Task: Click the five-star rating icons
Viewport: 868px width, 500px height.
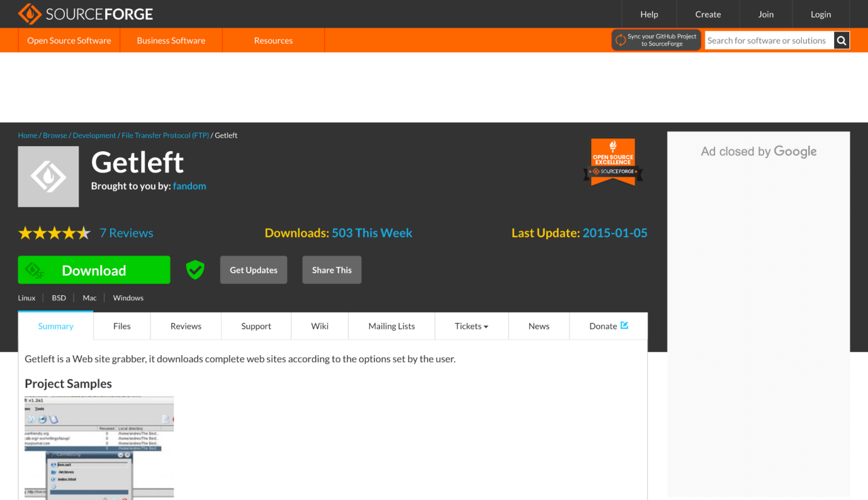Action: click(55, 233)
